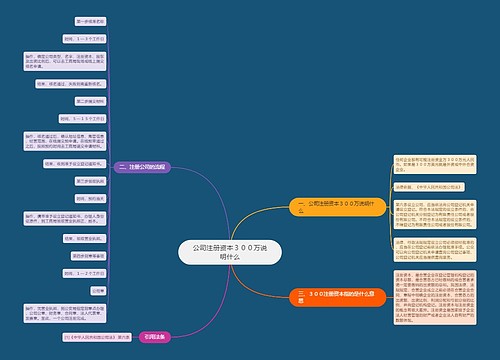The image size is (500, 360).
Task: Click the lowest yellow note beginning with 法律、行政法规
Action: 435,250
